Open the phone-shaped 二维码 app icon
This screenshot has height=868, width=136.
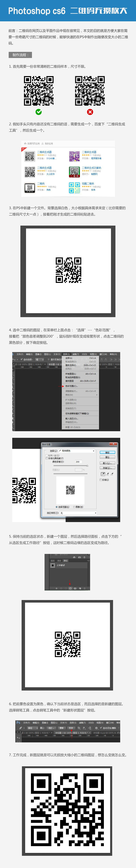coord(30,188)
